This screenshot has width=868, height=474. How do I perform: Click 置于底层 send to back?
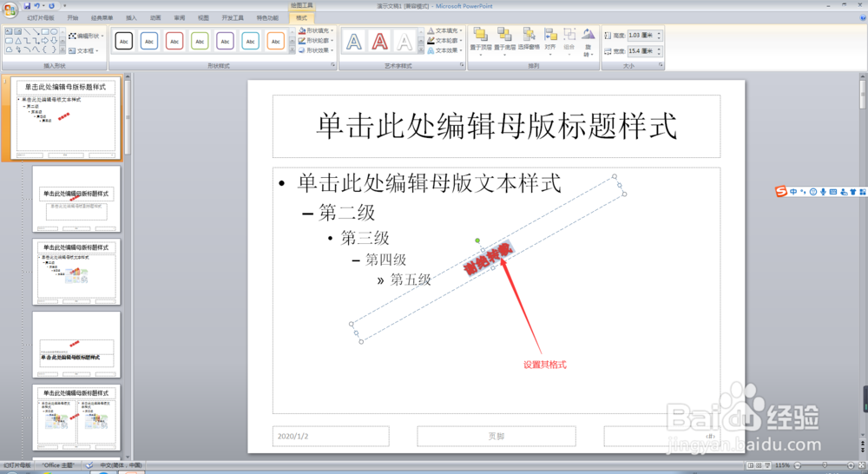click(504, 41)
